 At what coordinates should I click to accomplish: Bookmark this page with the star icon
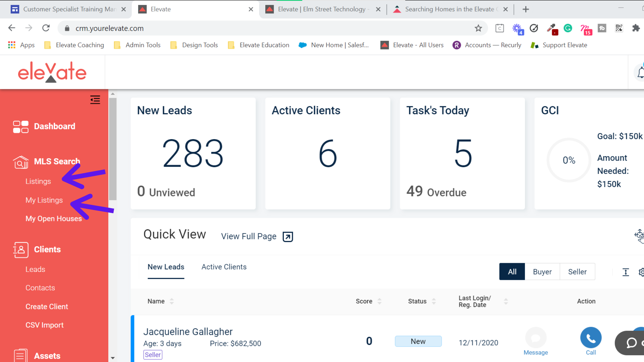point(478,28)
